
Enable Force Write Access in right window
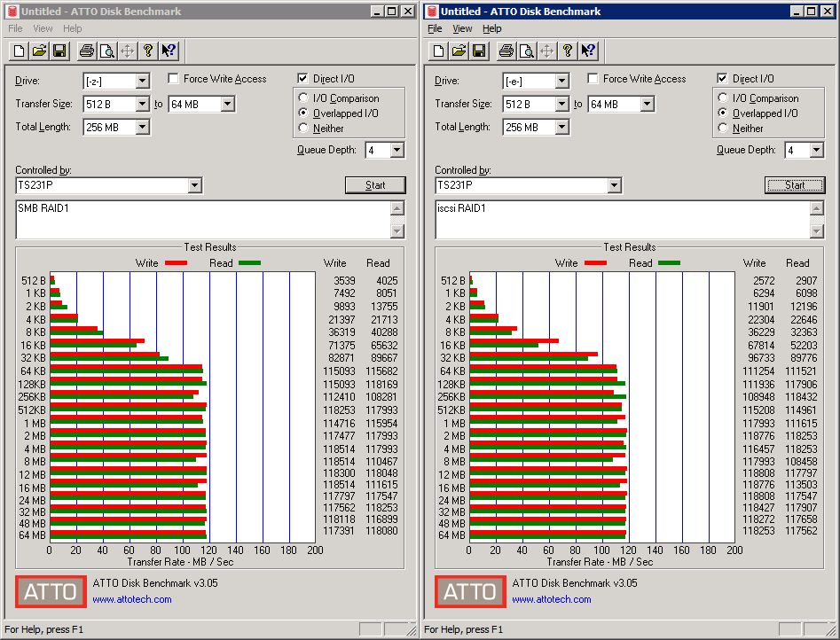tap(593, 79)
